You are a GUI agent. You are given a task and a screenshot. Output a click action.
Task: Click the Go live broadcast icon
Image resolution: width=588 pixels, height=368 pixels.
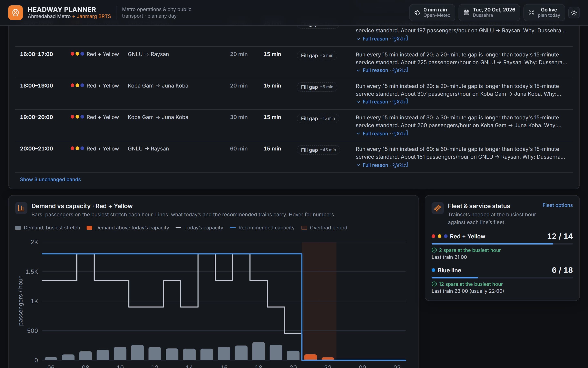(x=531, y=13)
